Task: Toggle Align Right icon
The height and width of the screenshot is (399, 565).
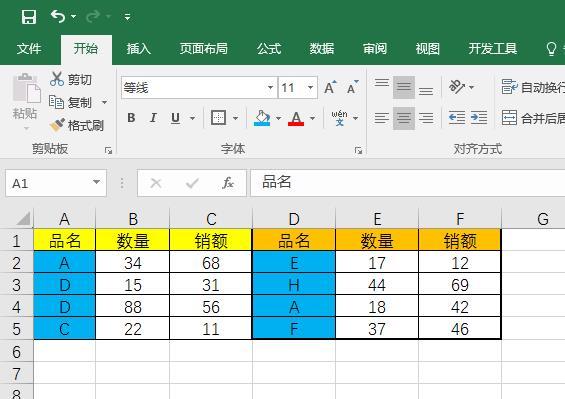Action: (x=426, y=118)
